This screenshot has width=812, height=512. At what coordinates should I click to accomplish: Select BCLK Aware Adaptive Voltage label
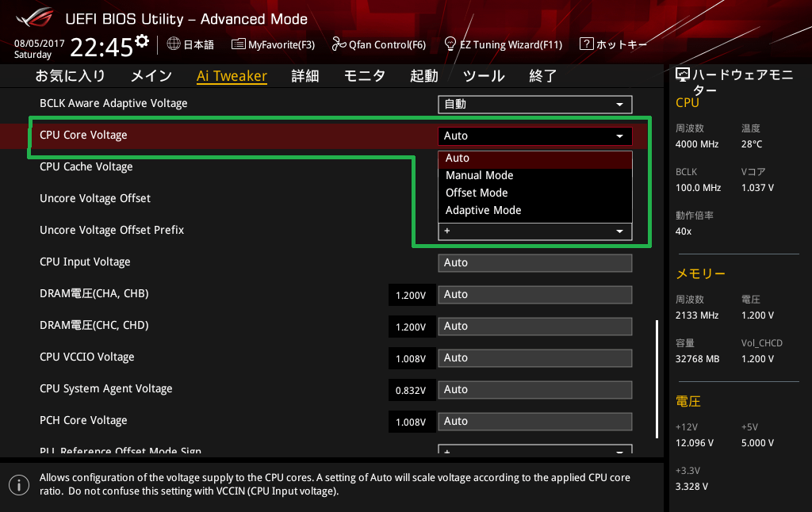pos(113,104)
